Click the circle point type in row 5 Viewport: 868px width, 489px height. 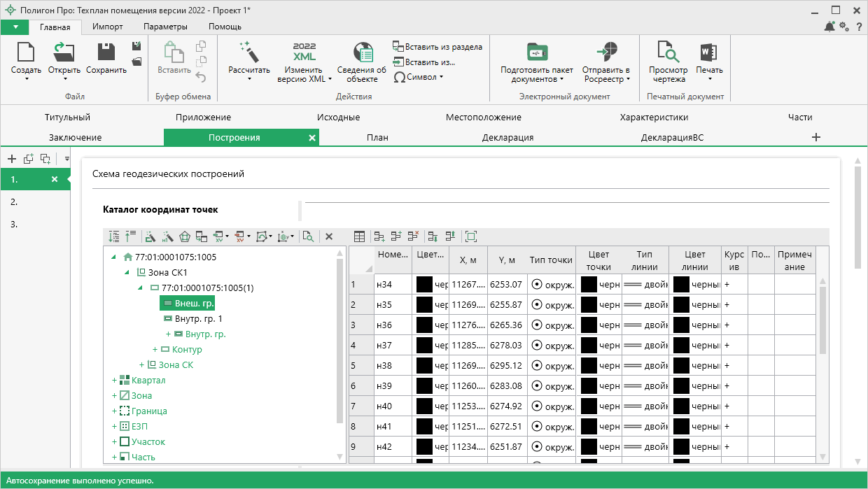[537, 366]
